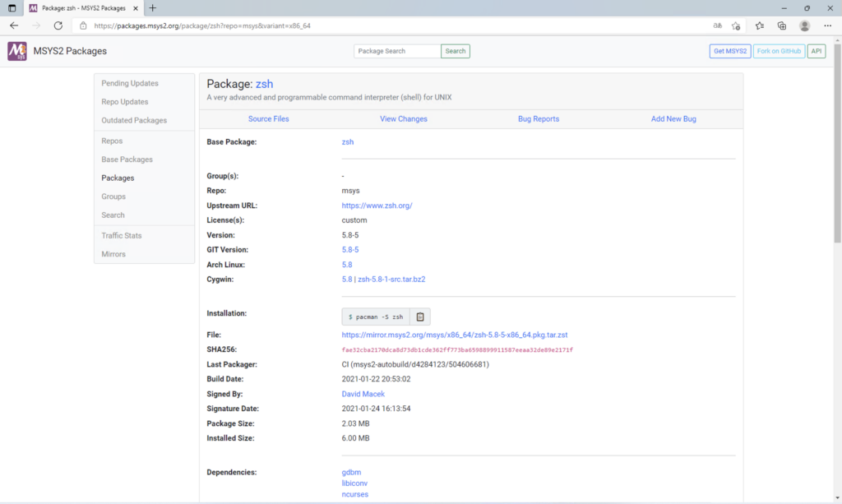Viewport: 842px width, 504px height.
Task: Open a new browser tab
Action: pyautogui.click(x=152, y=8)
